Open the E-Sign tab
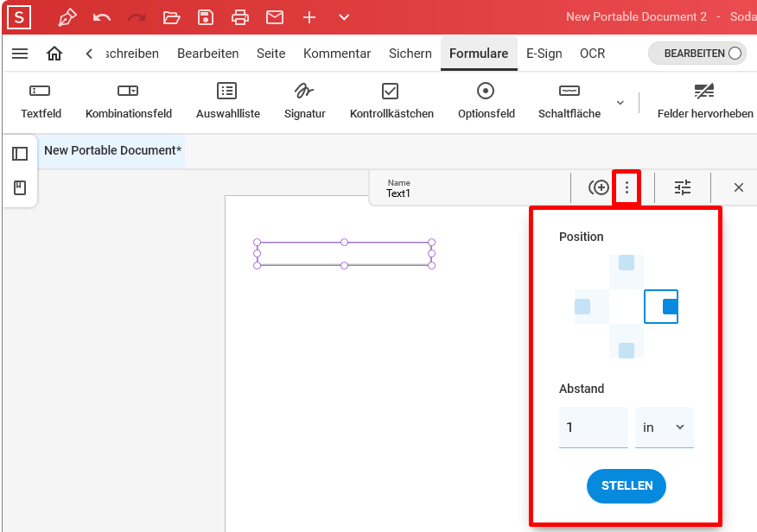 [544, 54]
